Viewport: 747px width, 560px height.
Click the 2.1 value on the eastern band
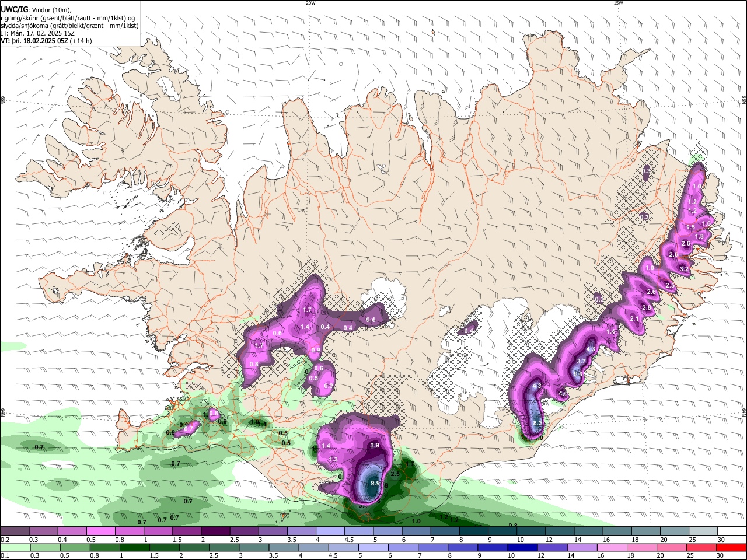tap(635, 319)
